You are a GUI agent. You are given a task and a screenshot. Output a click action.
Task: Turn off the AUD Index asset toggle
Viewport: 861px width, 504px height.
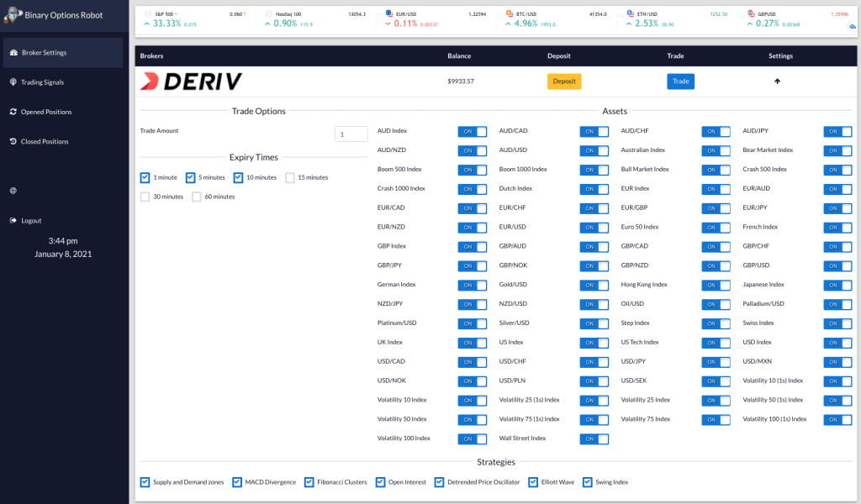pos(473,132)
